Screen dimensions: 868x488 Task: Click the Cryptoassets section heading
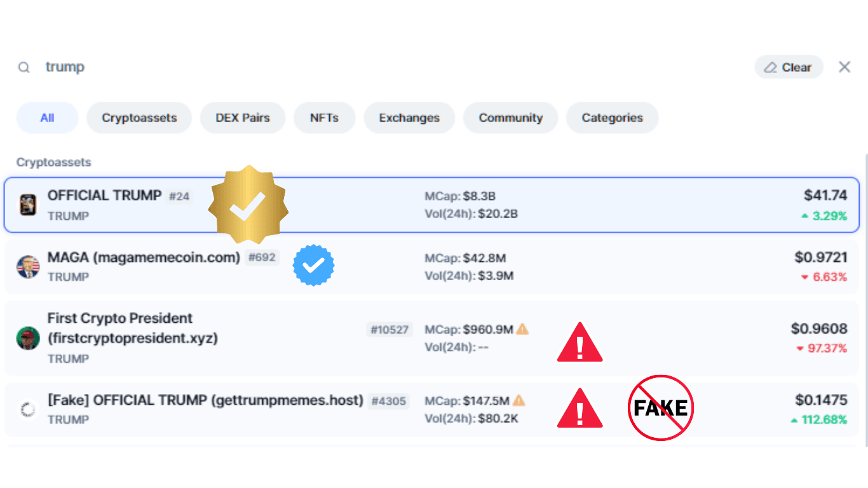click(x=54, y=163)
